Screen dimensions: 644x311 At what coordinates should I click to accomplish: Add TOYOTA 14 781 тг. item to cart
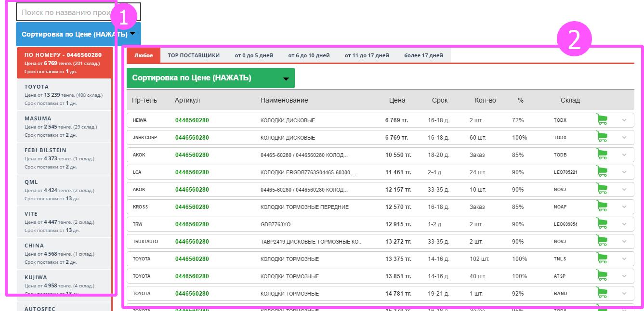[601, 293]
